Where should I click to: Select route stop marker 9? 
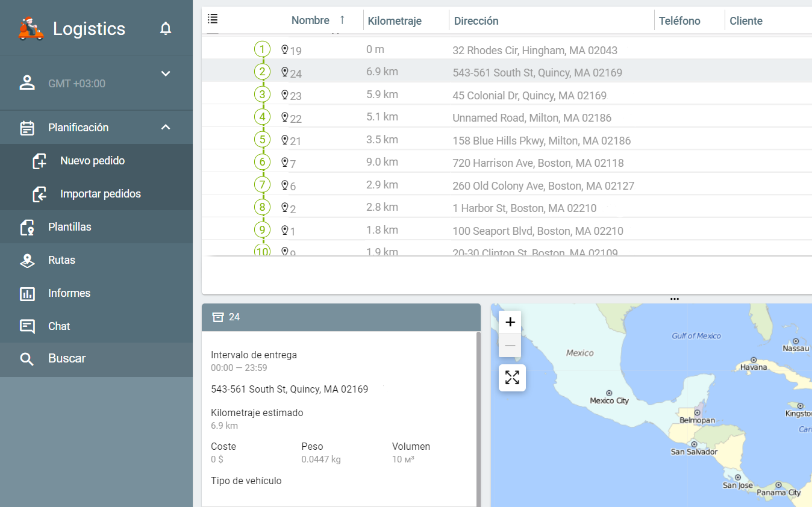[262, 230]
